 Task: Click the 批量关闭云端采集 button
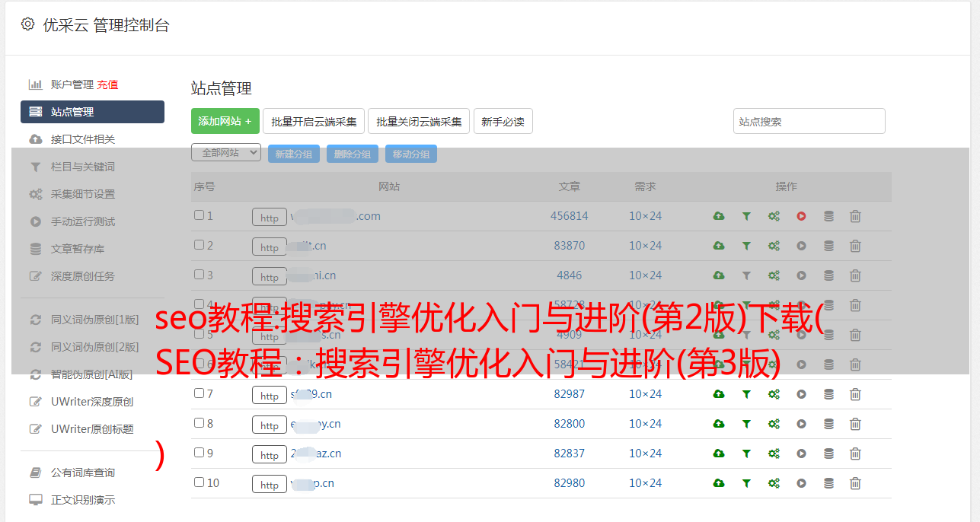[419, 121]
